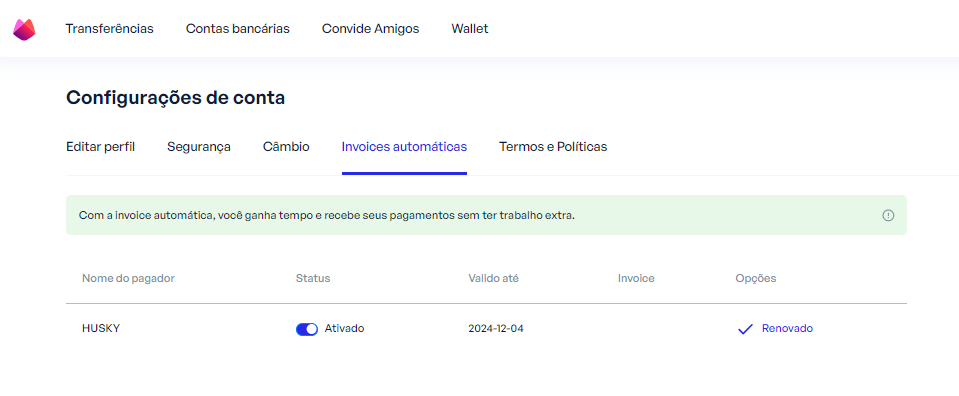The width and height of the screenshot is (959, 396).
Task: Open Contas bancárias in the top navigation
Action: tap(238, 29)
